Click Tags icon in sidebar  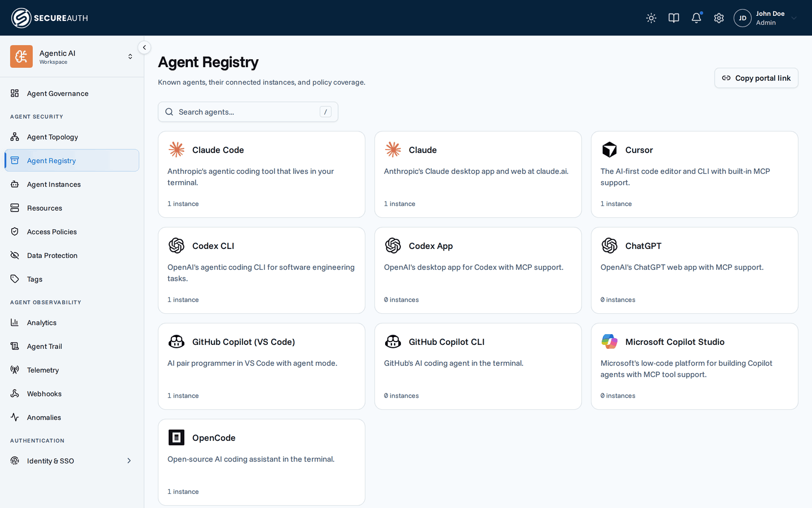(x=15, y=279)
